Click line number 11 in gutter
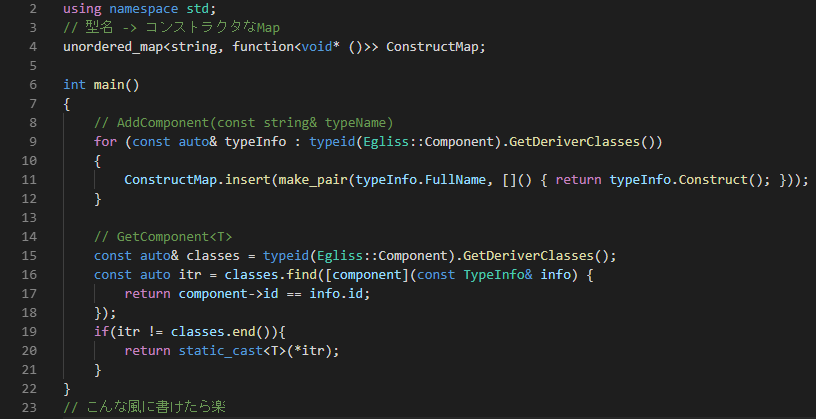This screenshot has width=816, height=419. [29, 180]
